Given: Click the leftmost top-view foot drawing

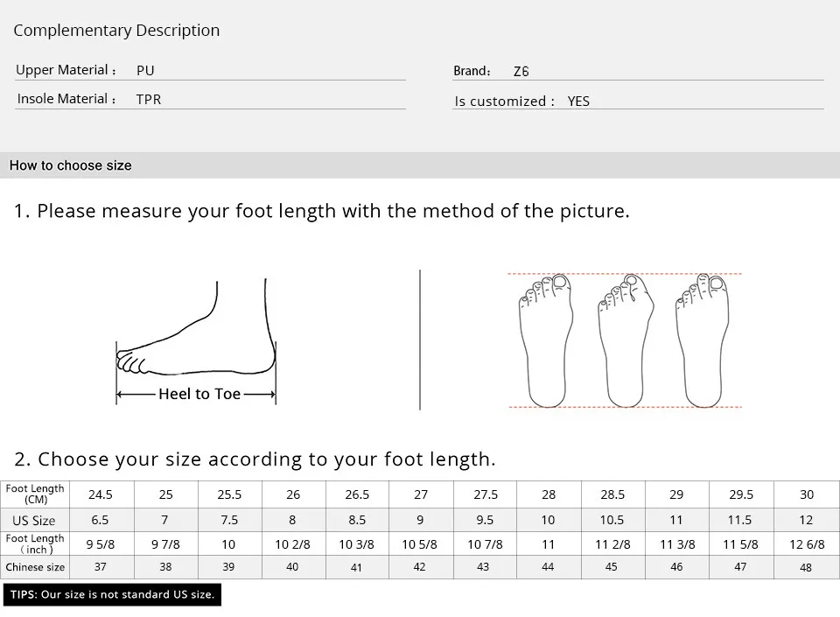Looking at the screenshot, I should click(x=546, y=340).
